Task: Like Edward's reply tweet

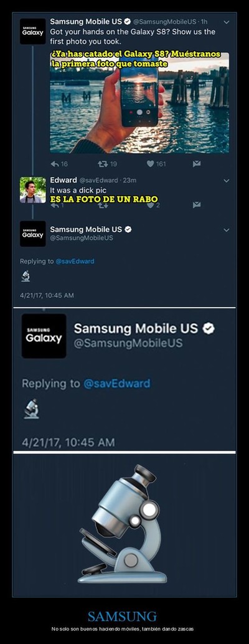Action: tap(150, 204)
